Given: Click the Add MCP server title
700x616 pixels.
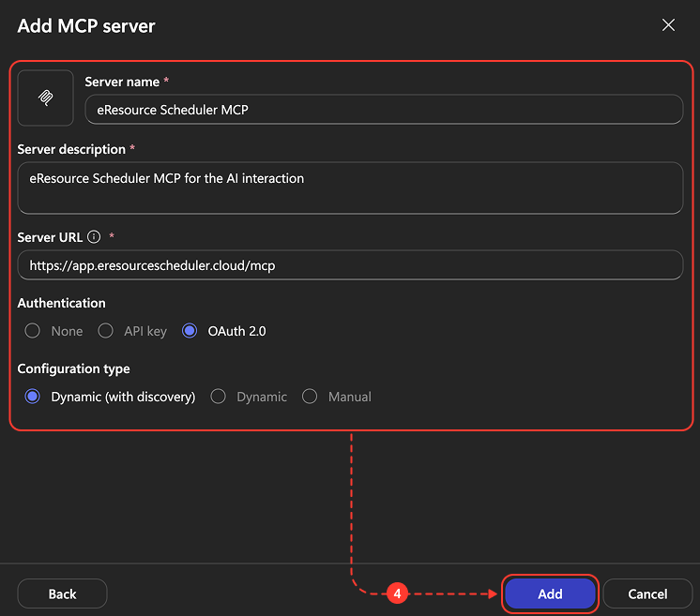Looking at the screenshot, I should coord(86,26).
